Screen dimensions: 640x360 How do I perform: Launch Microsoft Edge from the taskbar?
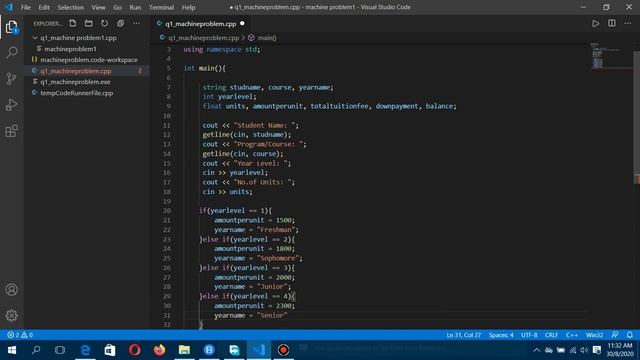(85, 350)
